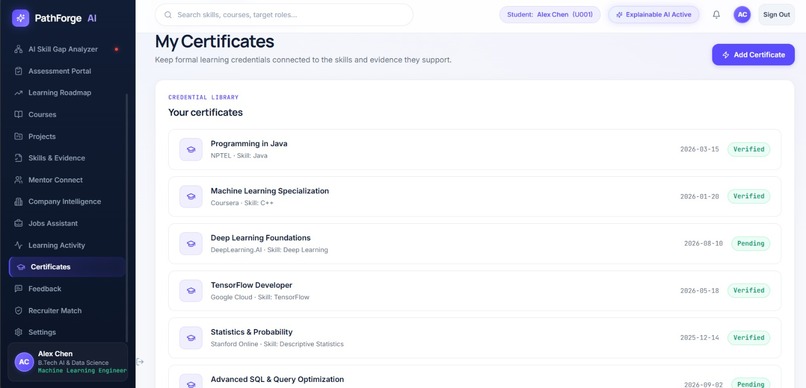Click the Machine Learning Specialization title
This screenshot has height=388, width=806.
tap(269, 191)
